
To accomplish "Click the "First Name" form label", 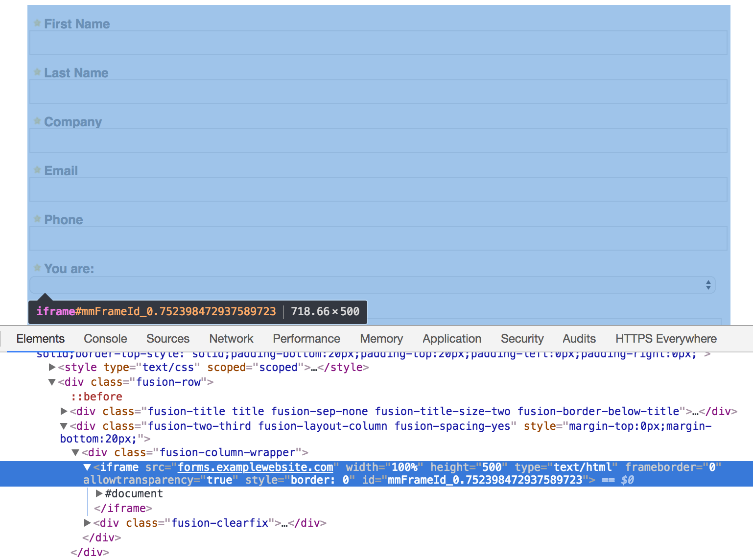I will [x=77, y=24].
